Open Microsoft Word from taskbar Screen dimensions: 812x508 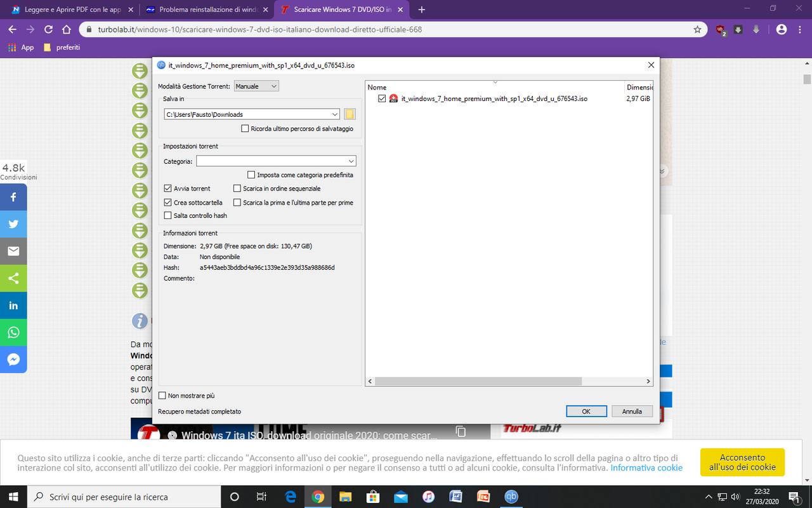tap(455, 497)
